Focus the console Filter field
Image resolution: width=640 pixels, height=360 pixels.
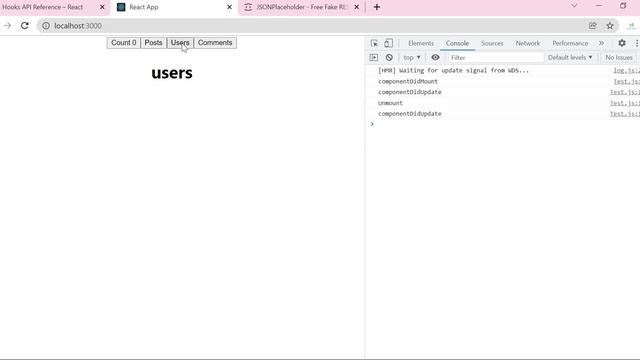tap(496, 58)
